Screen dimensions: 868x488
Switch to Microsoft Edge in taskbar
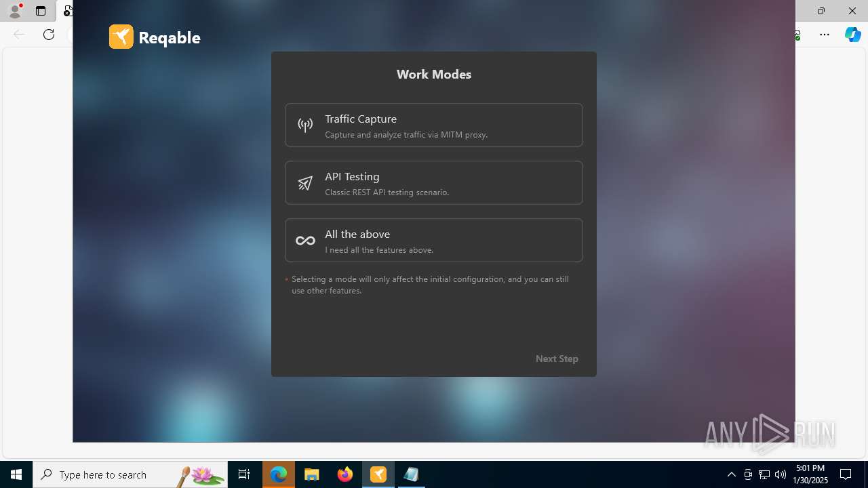pyautogui.click(x=279, y=474)
